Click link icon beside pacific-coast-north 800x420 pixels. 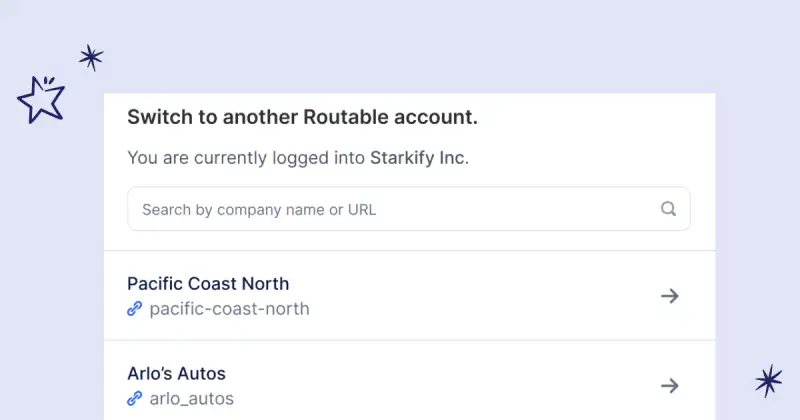pyautogui.click(x=135, y=309)
